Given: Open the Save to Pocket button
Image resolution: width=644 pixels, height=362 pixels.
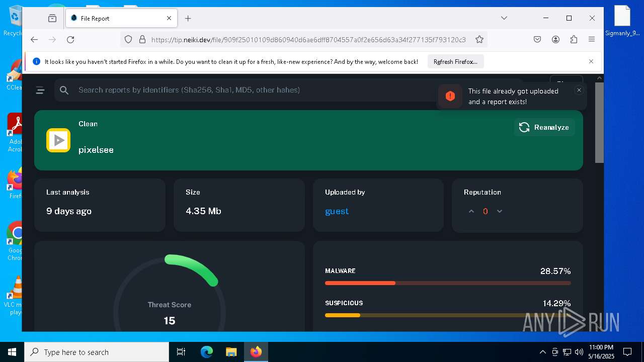Looking at the screenshot, I should coord(537,39).
